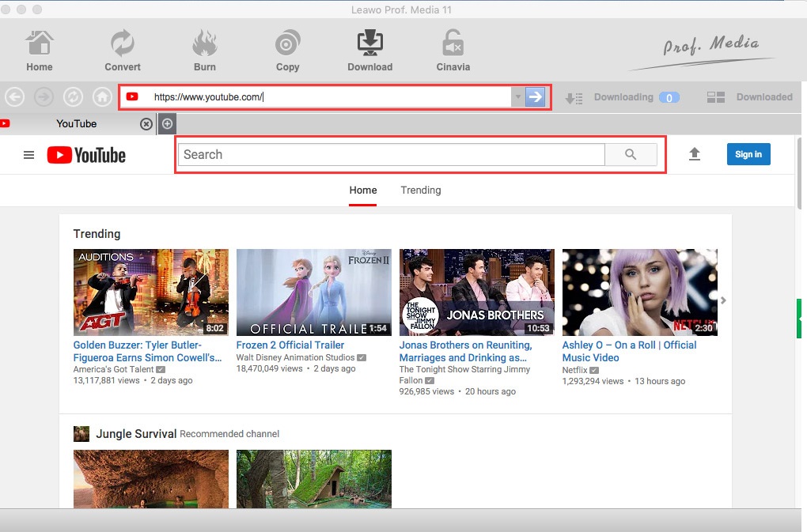Open the Cinavia removal tool
The width and height of the screenshot is (807, 532).
coord(453,50)
